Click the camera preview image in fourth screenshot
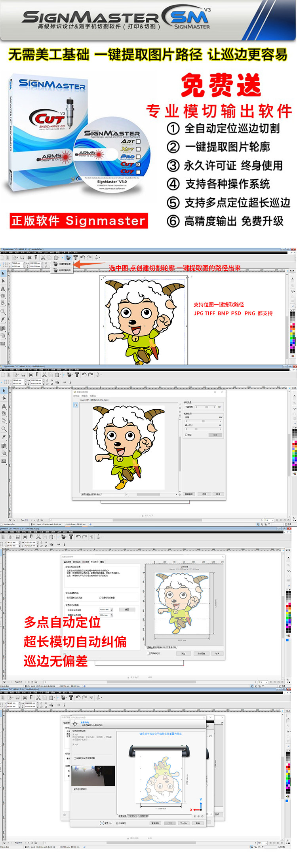Viewport: 297px width, 868px height. (x=93, y=776)
